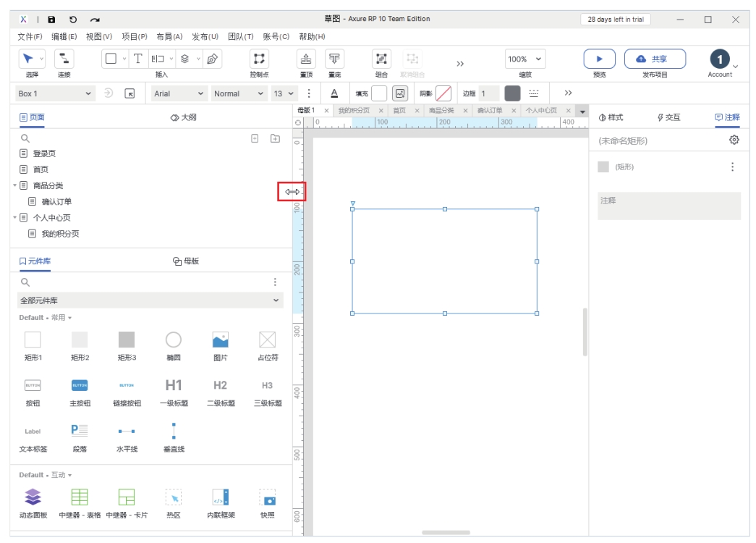Image resolution: width=756 pixels, height=543 pixels.
Task: Click the Send to Back (置底) icon
Action: tap(334, 59)
